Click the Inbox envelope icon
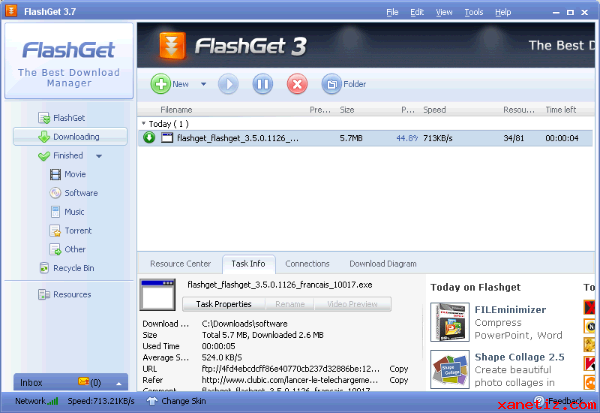This screenshot has height=413, width=600. [x=83, y=381]
